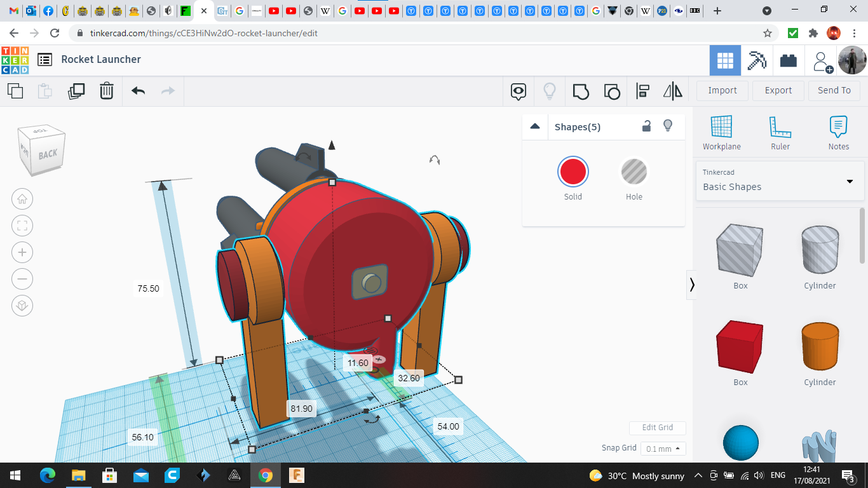Click the Delete trash can icon
This screenshot has width=868, height=488.
[107, 91]
